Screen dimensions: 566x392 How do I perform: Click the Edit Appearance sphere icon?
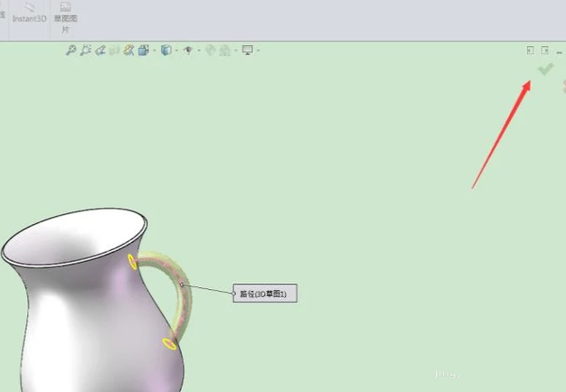tap(211, 50)
